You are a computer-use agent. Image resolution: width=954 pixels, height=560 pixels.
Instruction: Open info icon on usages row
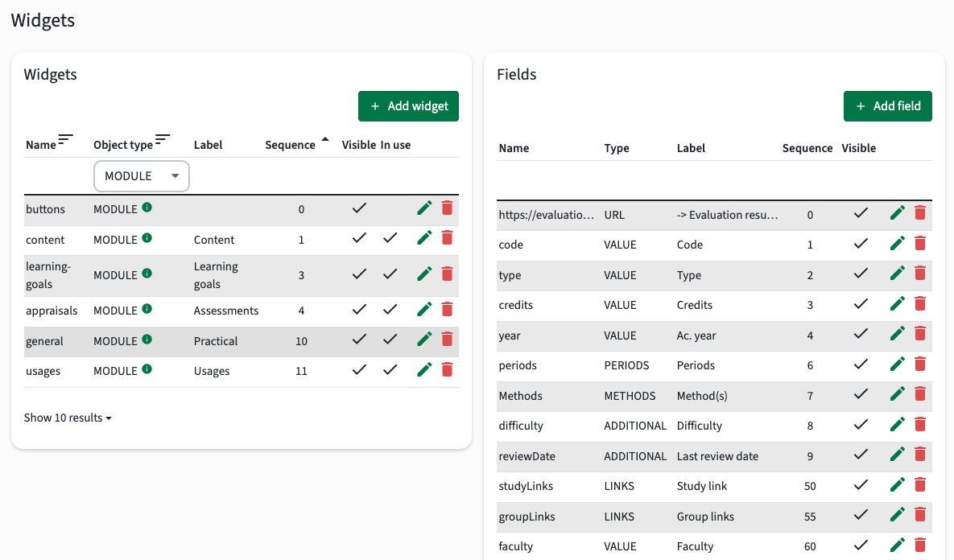(x=147, y=369)
